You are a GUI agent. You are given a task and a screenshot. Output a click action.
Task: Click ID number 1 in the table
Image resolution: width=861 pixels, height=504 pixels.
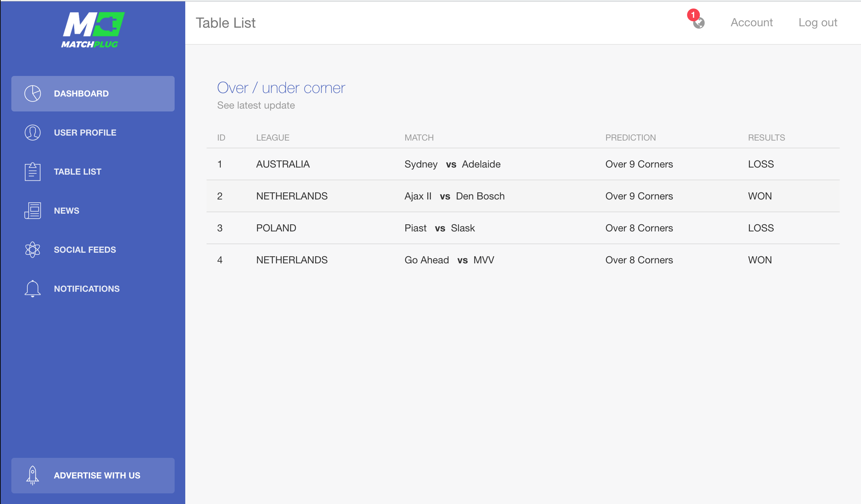pyautogui.click(x=220, y=164)
